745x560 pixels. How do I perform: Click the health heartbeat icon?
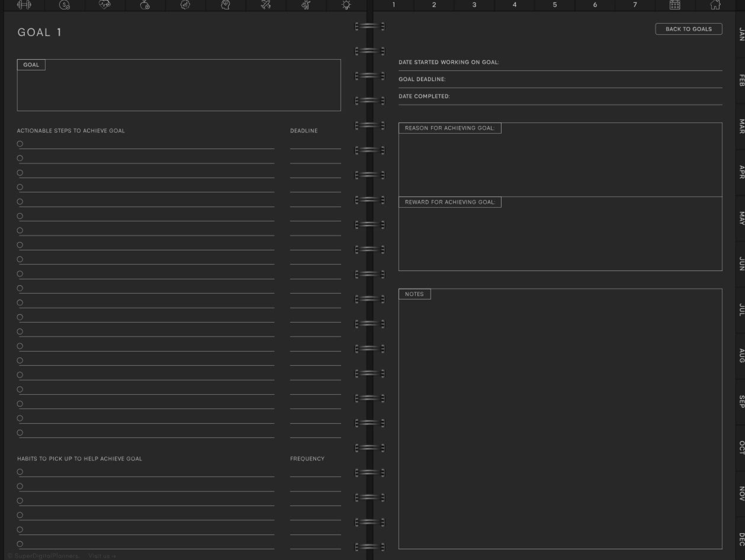tap(105, 5)
